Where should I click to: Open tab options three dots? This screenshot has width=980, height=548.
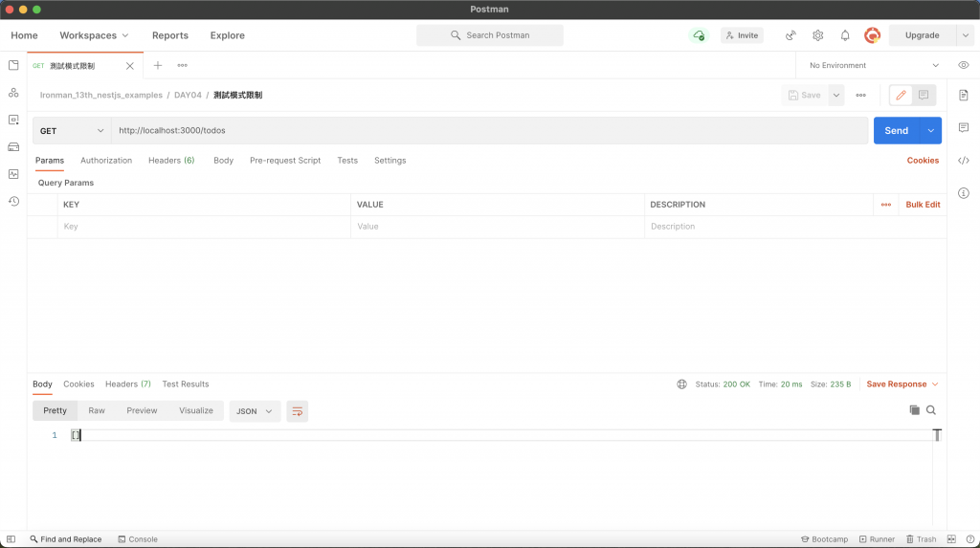[182, 65]
